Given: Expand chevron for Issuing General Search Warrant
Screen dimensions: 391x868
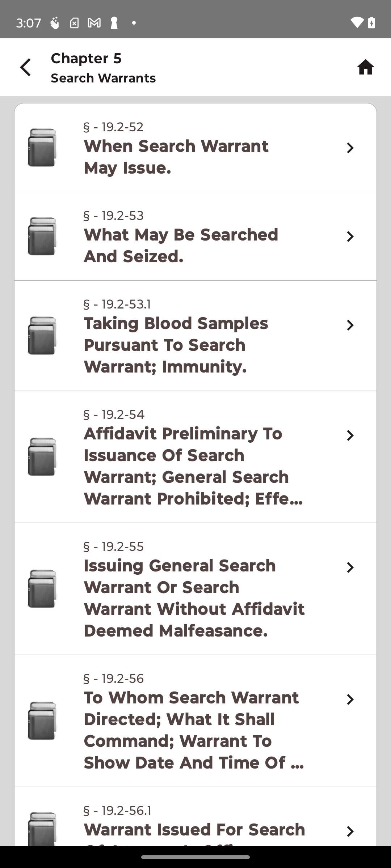Looking at the screenshot, I should tap(350, 567).
